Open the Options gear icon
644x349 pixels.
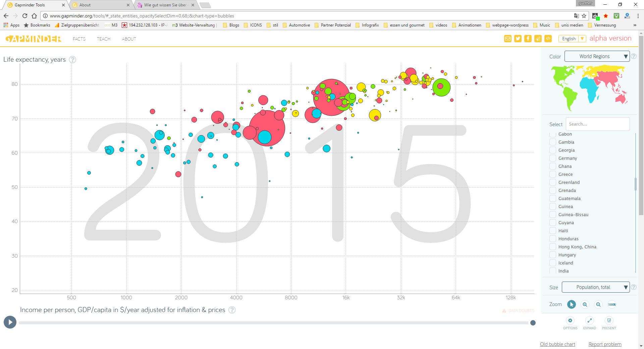(570, 320)
